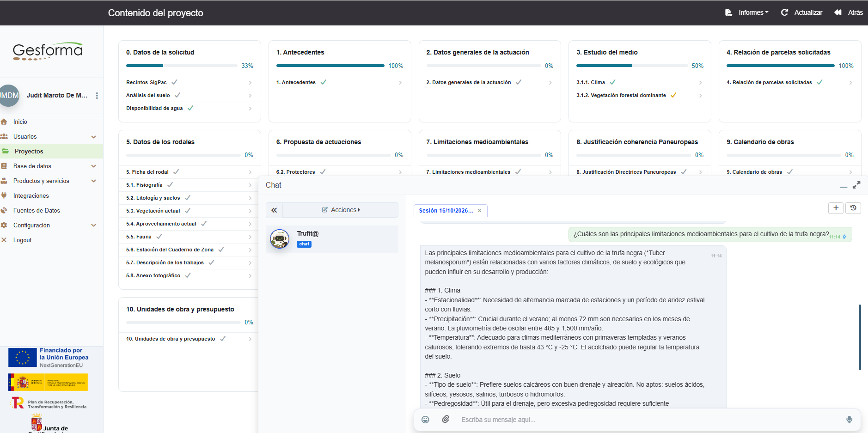Expand the Chat panel to fullscreen
This screenshot has width=868, height=433.
[856, 185]
